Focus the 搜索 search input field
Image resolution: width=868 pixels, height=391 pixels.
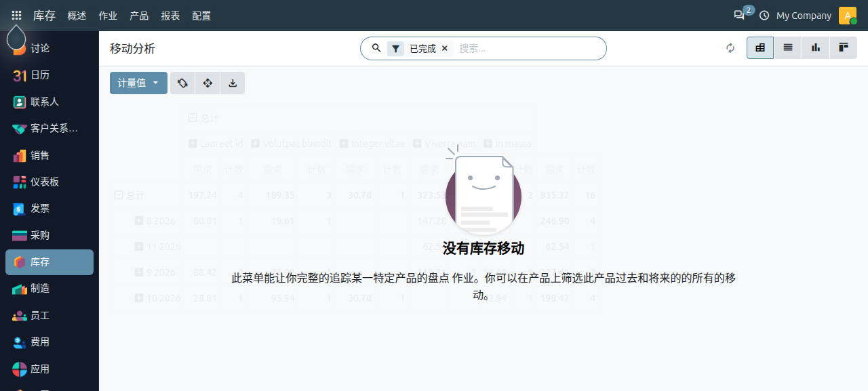click(x=528, y=49)
